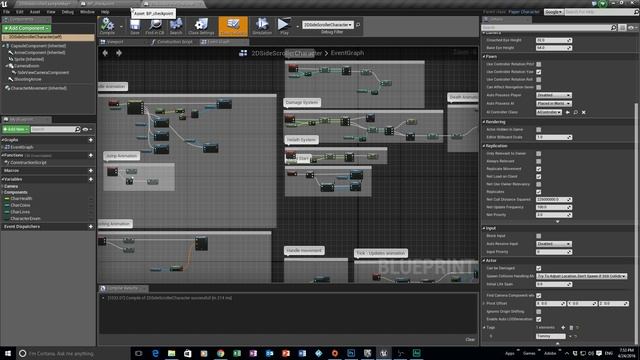Clear the AI Controller Class value

[584, 112]
